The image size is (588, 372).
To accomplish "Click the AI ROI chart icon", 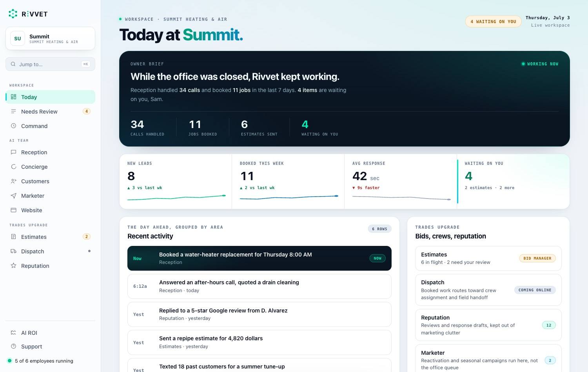I will (x=13, y=332).
